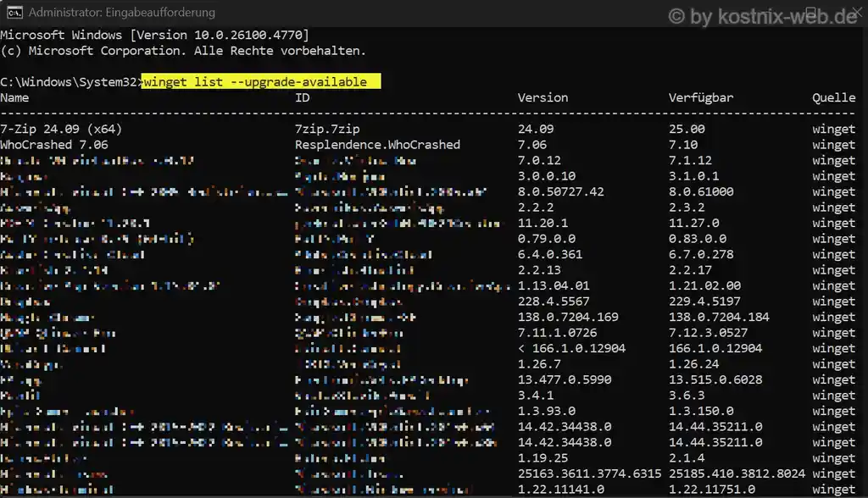The height and width of the screenshot is (498, 868).
Task: Click the version value '8.0.50727.42'
Action: (x=561, y=191)
